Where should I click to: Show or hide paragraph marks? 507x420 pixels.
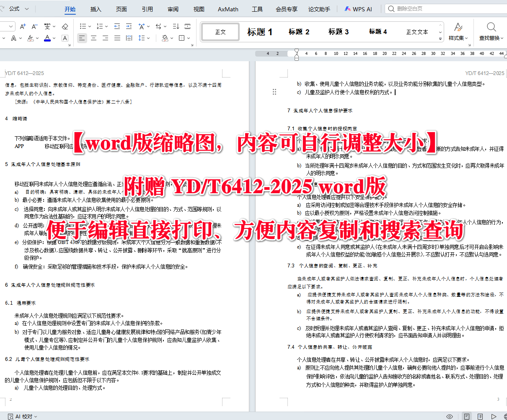187,26
